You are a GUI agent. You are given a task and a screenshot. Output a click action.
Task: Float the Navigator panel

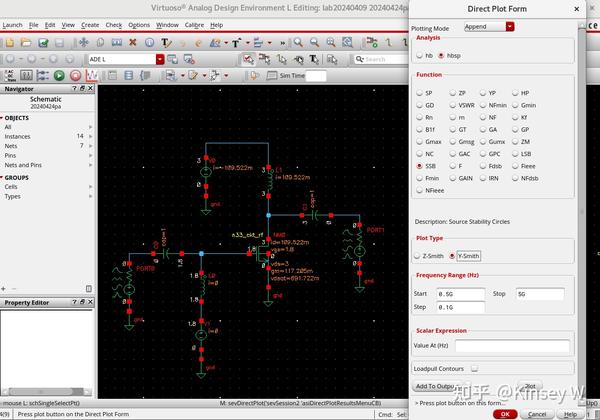(82, 88)
